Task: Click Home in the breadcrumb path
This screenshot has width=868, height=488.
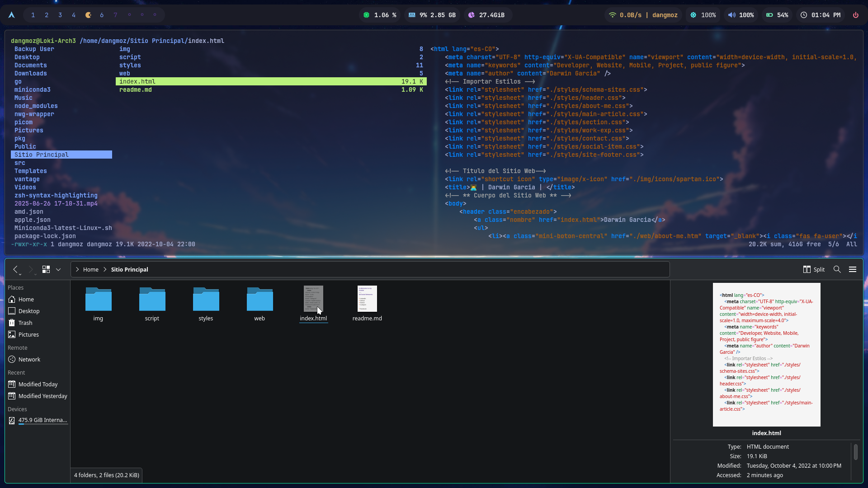Action: click(90, 269)
